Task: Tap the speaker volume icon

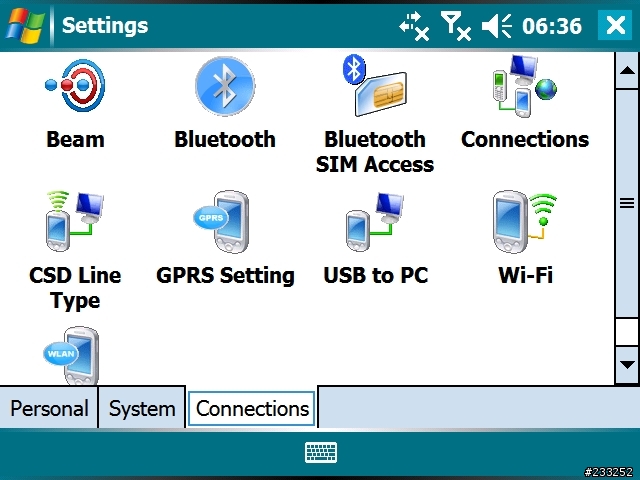Action: (x=496, y=26)
